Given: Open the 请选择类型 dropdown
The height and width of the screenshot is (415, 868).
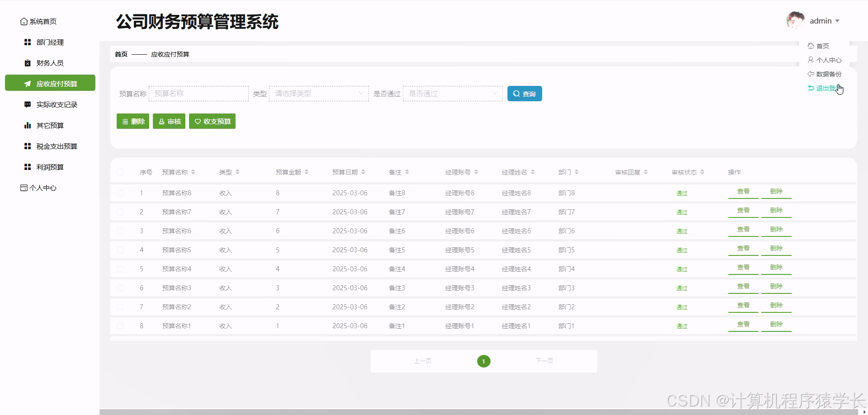Looking at the screenshot, I should (x=318, y=93).
